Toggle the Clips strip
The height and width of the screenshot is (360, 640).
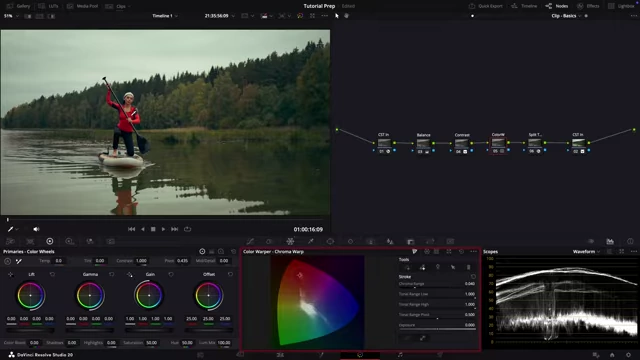tap(116, 6)
